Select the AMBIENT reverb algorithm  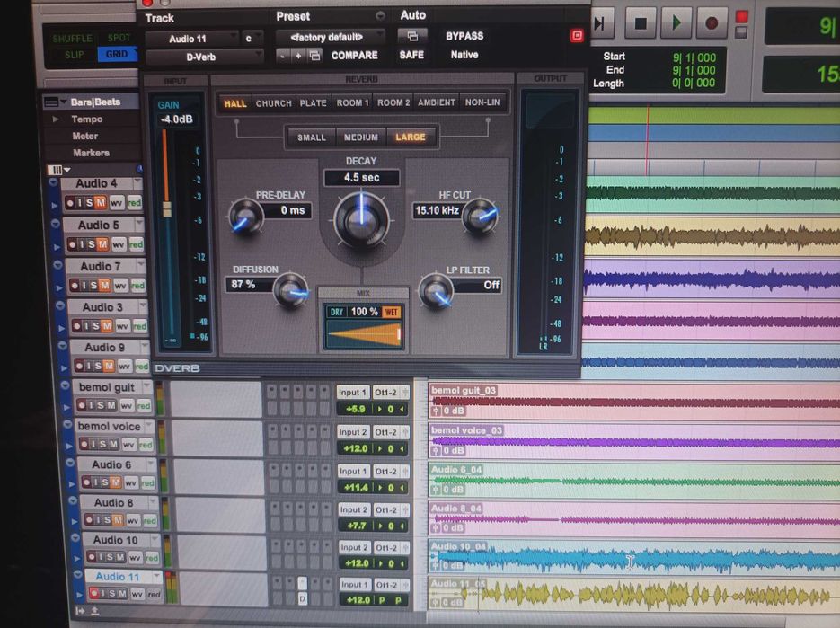click(x=436, y=102)
